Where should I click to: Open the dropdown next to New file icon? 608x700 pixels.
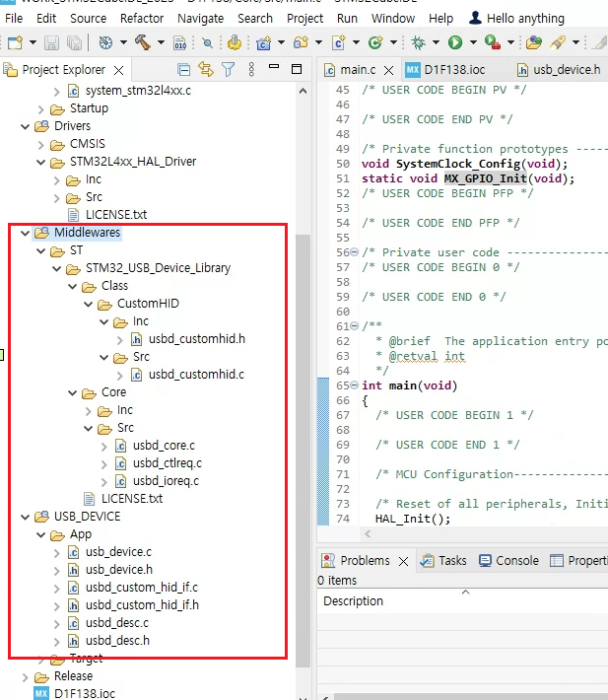click(33, 42)
